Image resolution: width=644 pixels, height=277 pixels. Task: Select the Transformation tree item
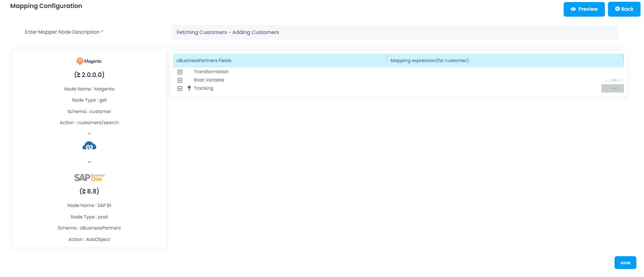[x=211, y=72]
